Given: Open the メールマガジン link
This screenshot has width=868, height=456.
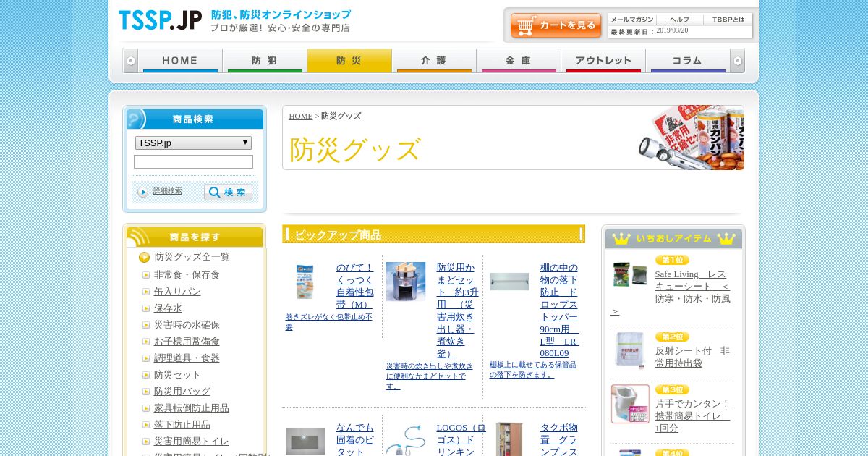Looking at the screenshot, I should coord(631,20).
